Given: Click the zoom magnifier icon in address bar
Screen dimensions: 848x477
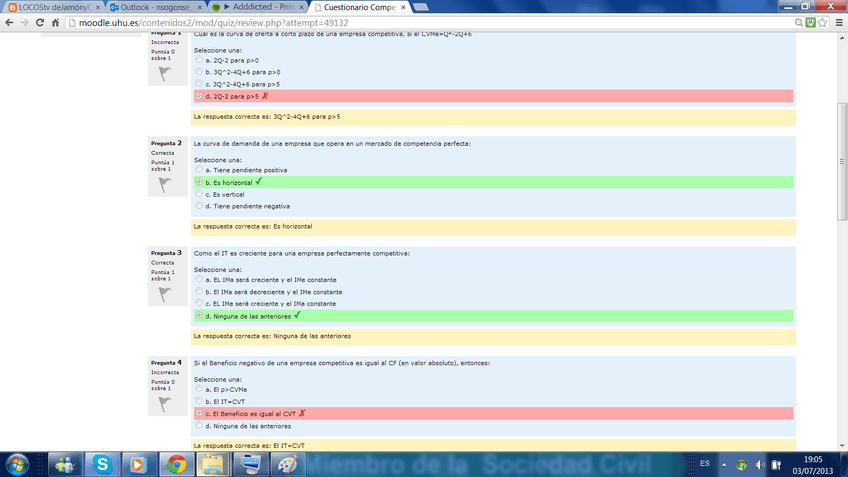Looking at the screenshot, I should 801,22.
